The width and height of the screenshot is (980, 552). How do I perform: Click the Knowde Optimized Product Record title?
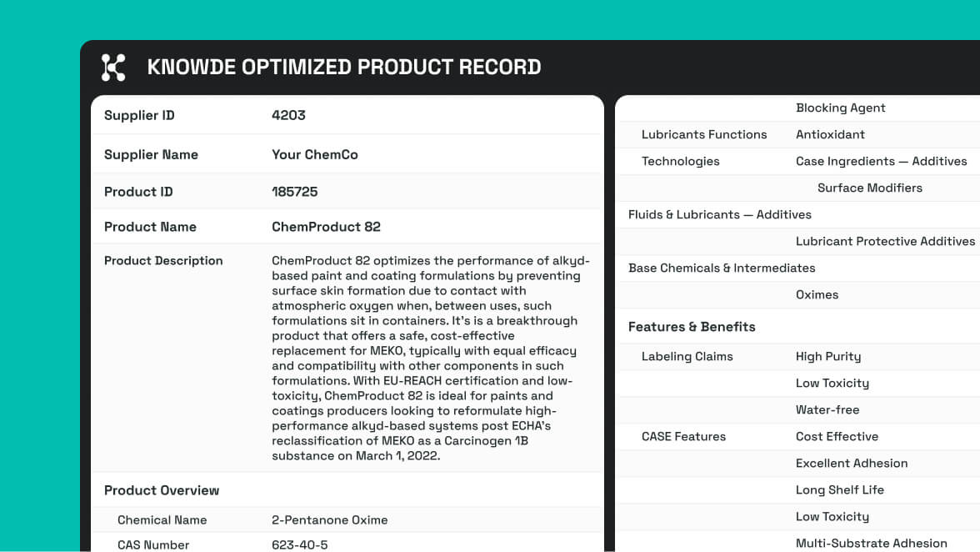tap(343, 68)
